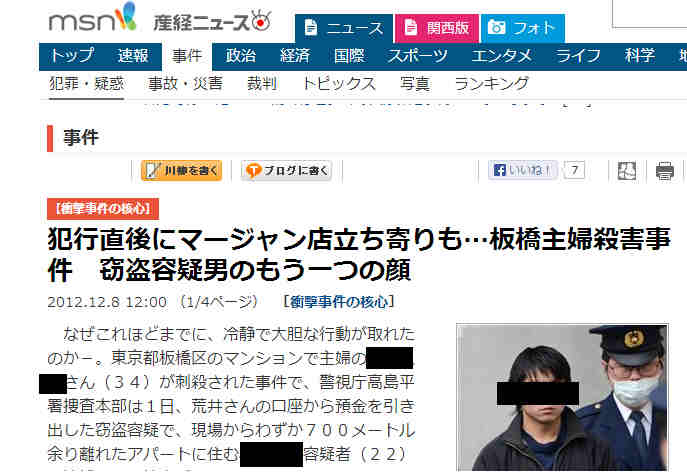The width and height of the screenshot is (687, 476).
Task: Switch to the 関西版 tab
Action: (x=437, y=28)
